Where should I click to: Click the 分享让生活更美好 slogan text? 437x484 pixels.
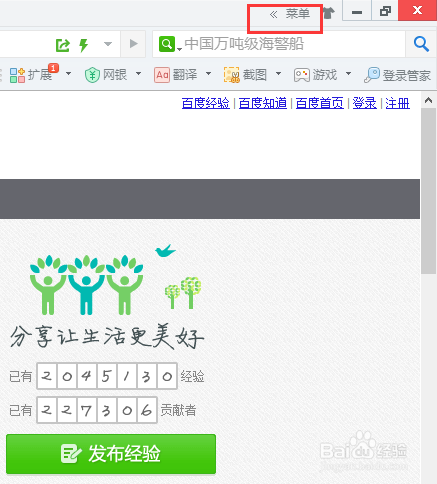coord(107,336)
